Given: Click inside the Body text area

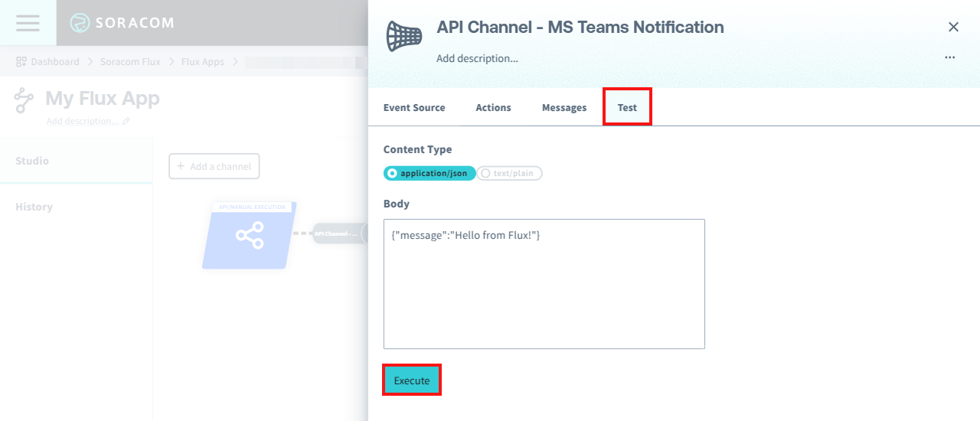Looking at the screenshot, I should 544,284.
